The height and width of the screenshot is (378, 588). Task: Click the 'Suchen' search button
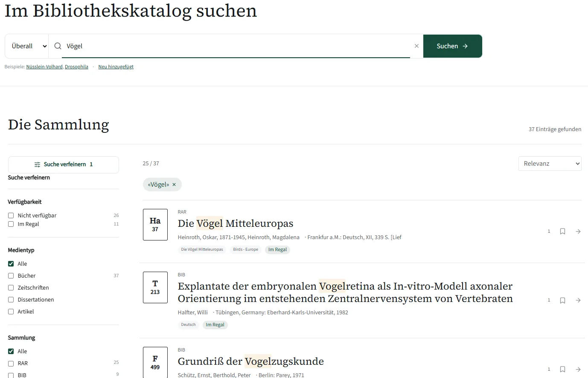point(453,46)
